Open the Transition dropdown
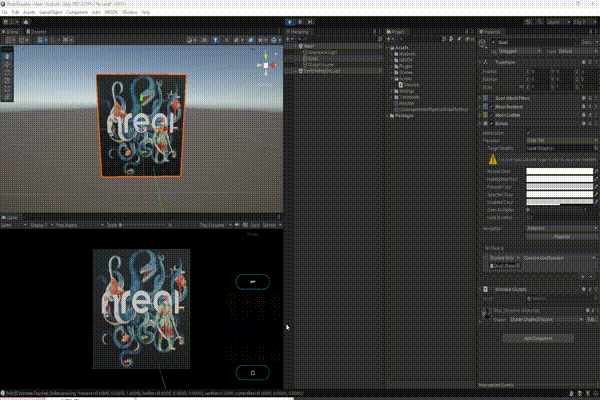 point(560,140)
